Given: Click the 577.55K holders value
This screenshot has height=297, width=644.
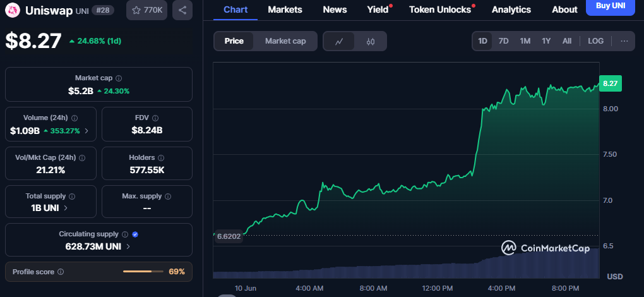Looking at the screenshot, I should [147, 169].
